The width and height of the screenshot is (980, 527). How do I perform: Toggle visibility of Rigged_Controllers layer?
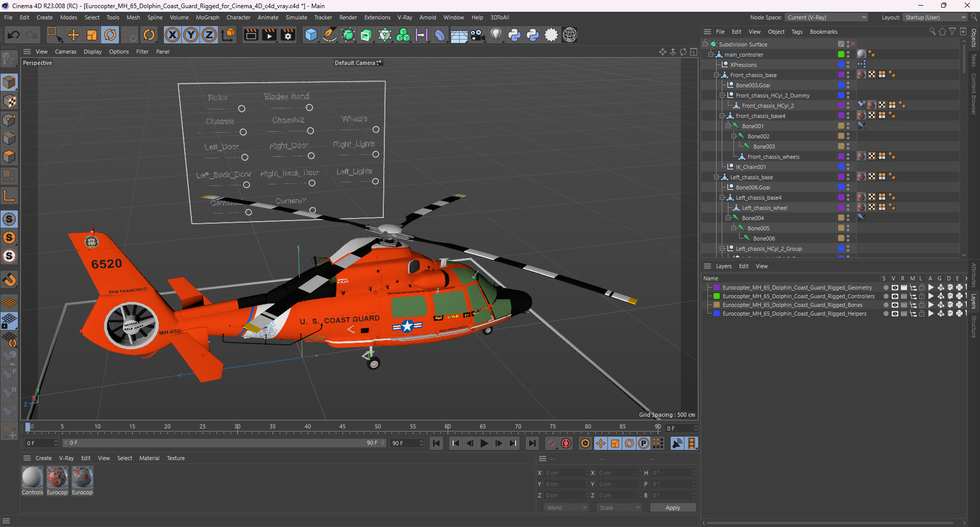894,296
